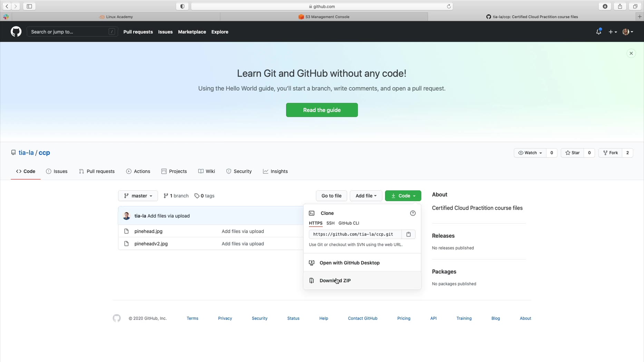The width and height of the screenshot is (644, 362).
Task: Click the terminal icon beside Clone
Action: pos(312,213)
